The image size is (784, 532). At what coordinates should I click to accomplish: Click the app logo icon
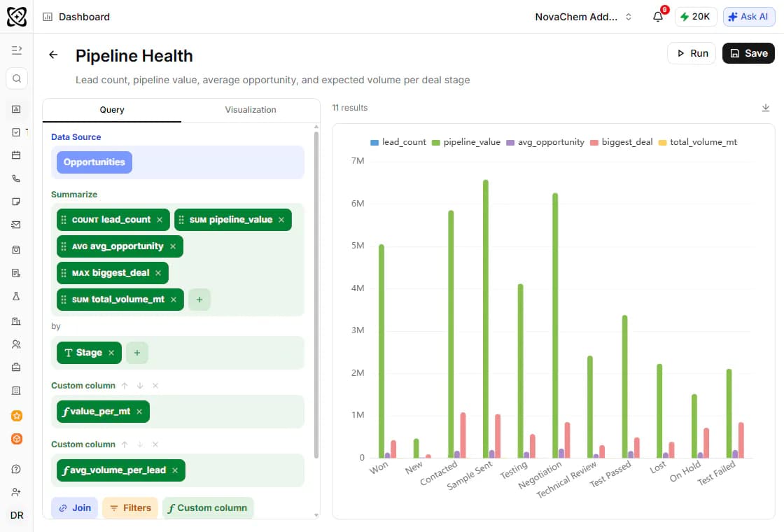pos(17,17)
